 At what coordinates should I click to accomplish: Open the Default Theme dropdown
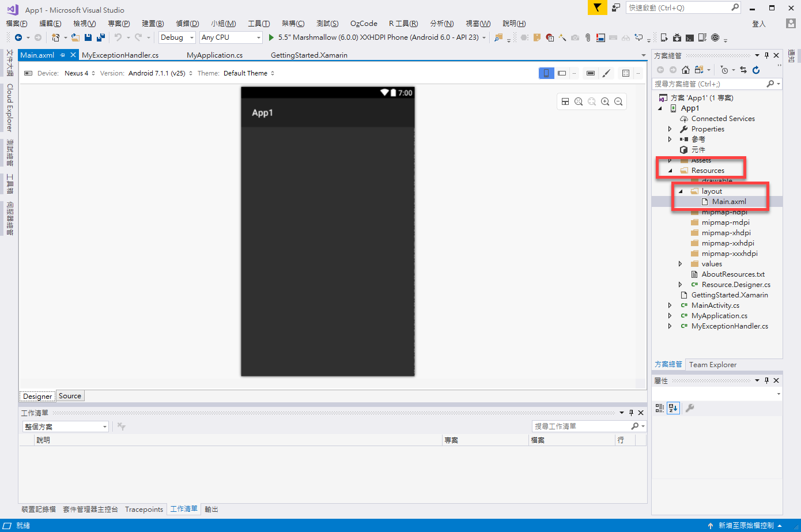(249, 73)
